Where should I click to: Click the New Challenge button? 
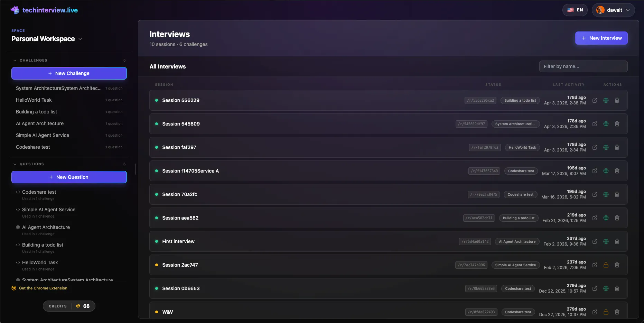pos(69,73)
